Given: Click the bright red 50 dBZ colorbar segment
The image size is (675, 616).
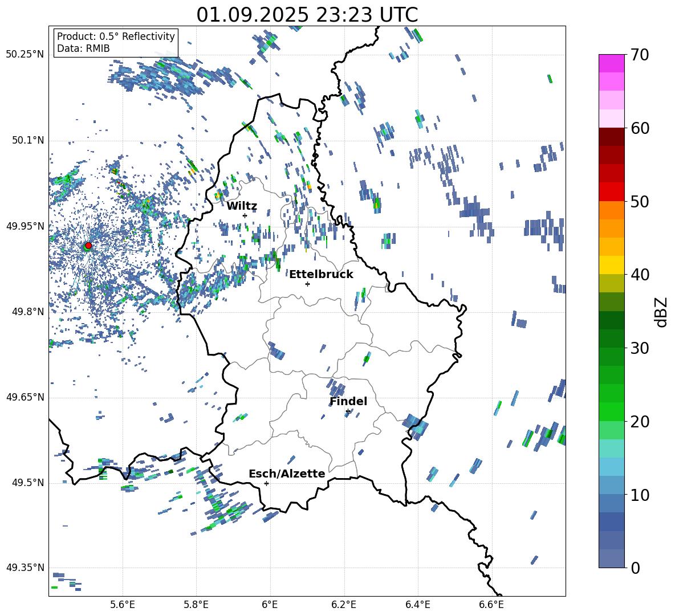Looking at the screenshot, I should [611, 192].
